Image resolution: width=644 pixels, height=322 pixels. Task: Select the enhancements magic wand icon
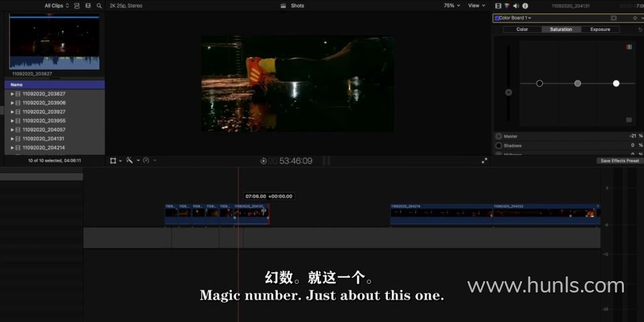[129, 160]
